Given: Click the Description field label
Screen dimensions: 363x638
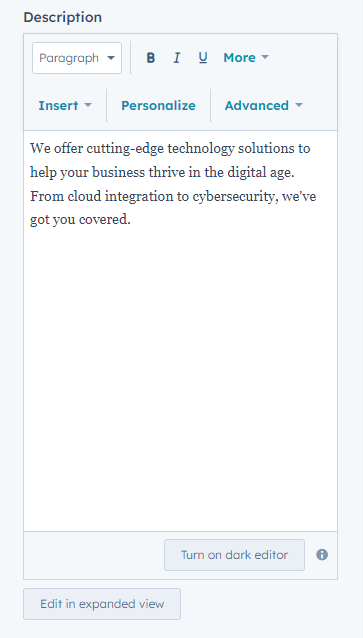Looking at the screenshot, I should [63, 17].
